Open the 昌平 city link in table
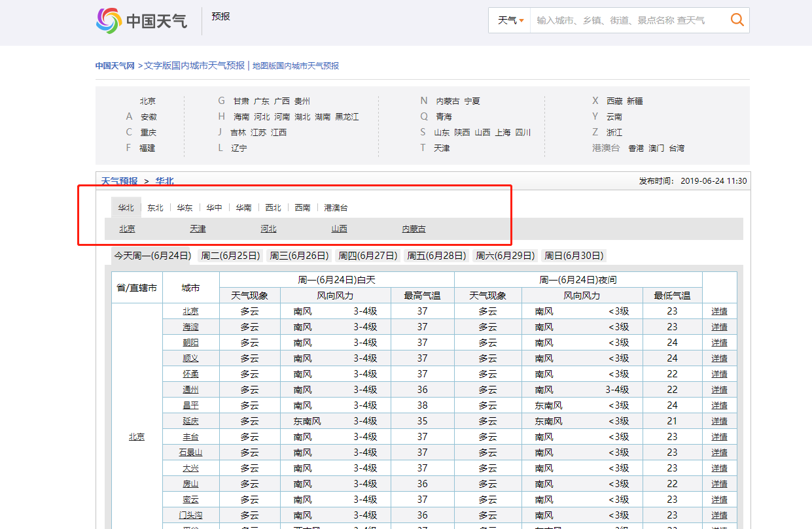The image size is (812, 529). (x=190, y=405)
